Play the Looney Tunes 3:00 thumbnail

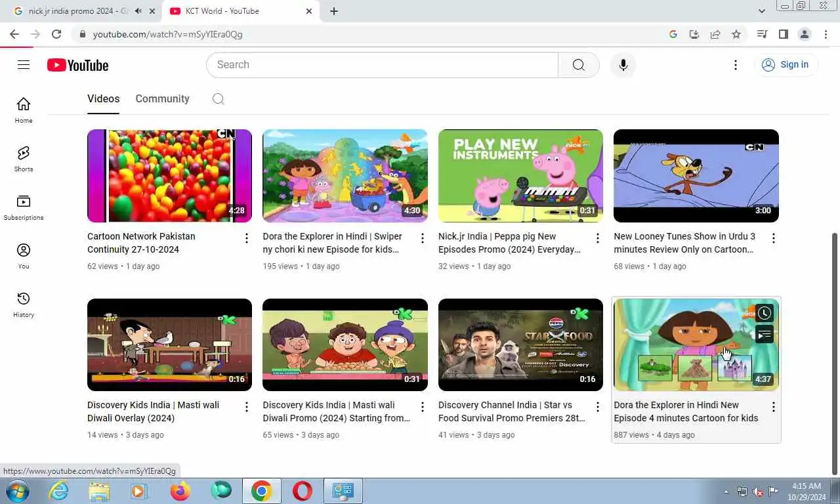[x=696, y=176]
